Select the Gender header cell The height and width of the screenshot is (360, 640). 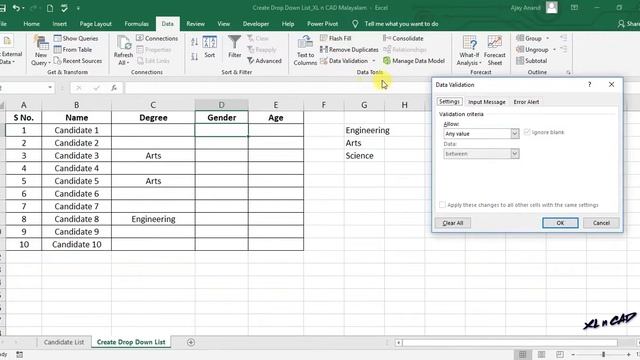pyautogui.click(x=221, y=118)
